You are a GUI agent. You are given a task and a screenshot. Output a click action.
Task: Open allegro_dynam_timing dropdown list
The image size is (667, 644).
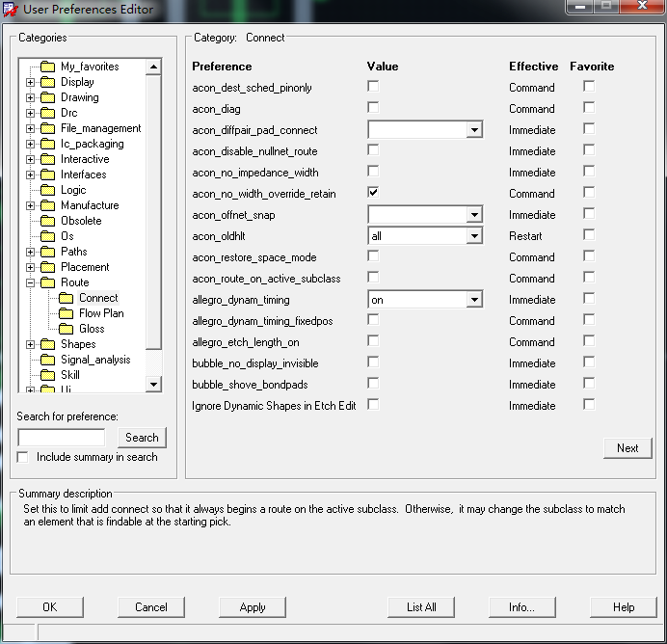(x=473, y=300)
